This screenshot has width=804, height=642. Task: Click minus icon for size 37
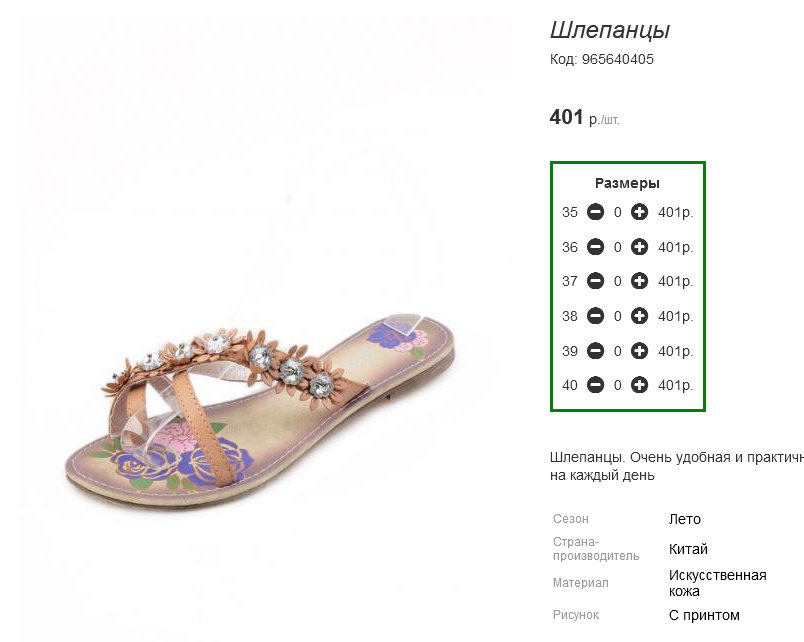coord(595,281)
